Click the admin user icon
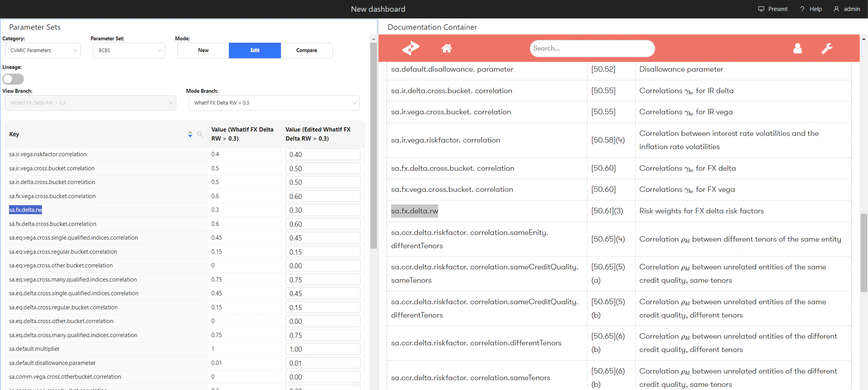The image size is (868, 390). coord(836,9)
